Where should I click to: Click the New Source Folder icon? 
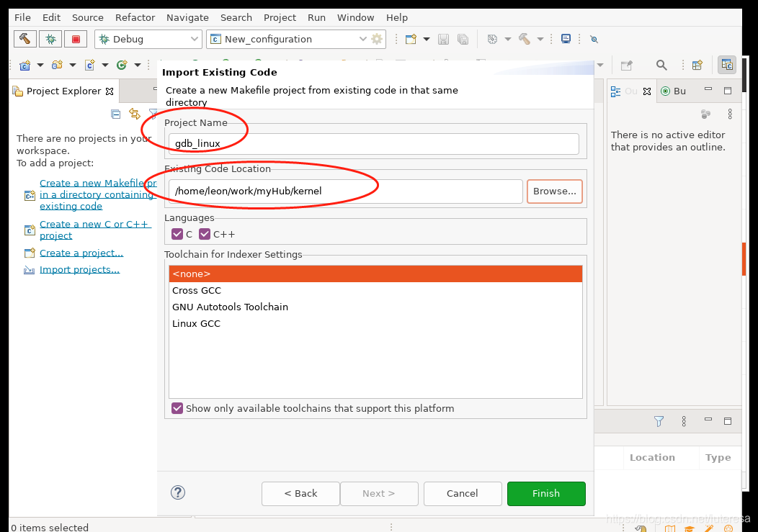click(57, 65)
